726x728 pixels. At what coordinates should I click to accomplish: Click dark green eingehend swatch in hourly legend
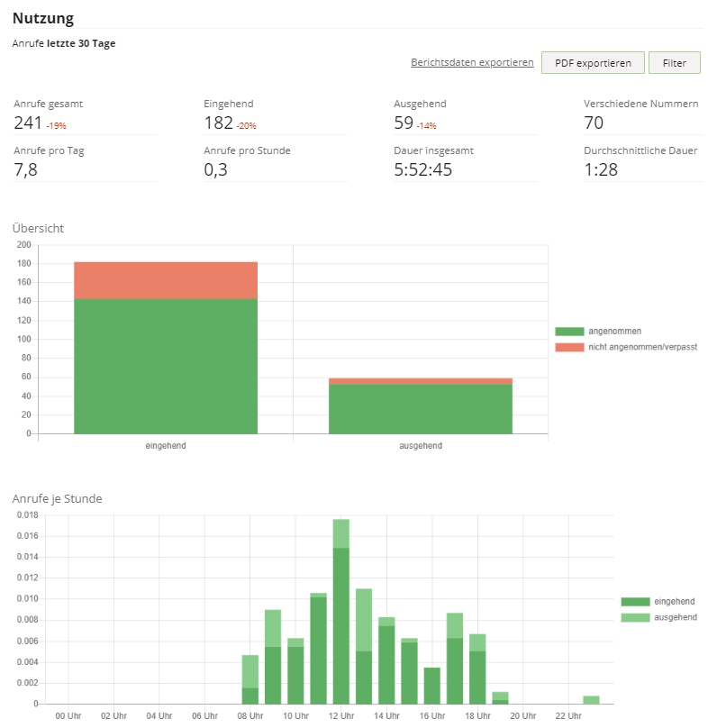(x=635, y=601)
